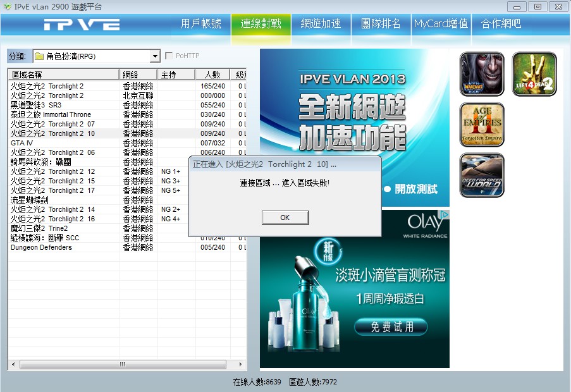571x392 pixels.
Task: Click the IPvE title bar app icon
Action: coord(7,6)
